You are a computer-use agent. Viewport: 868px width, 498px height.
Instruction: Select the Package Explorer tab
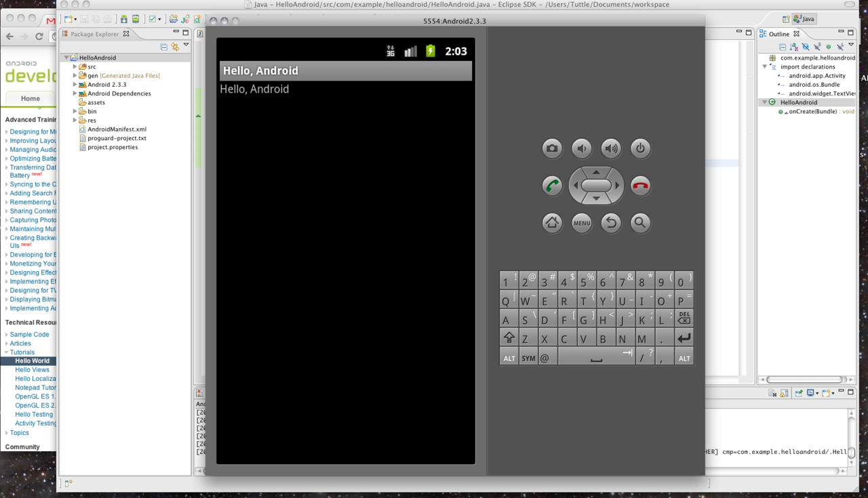(x=94, y=34)
